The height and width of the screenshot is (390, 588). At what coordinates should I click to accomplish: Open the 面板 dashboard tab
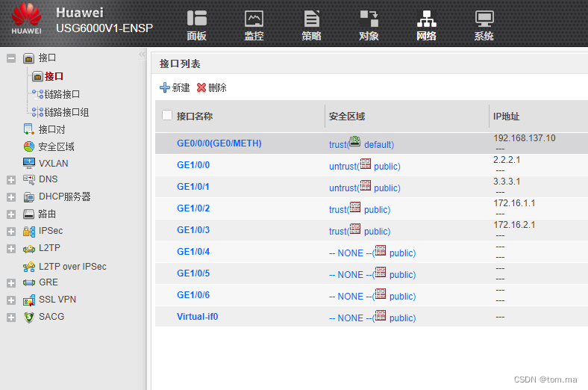click(196, 25)
